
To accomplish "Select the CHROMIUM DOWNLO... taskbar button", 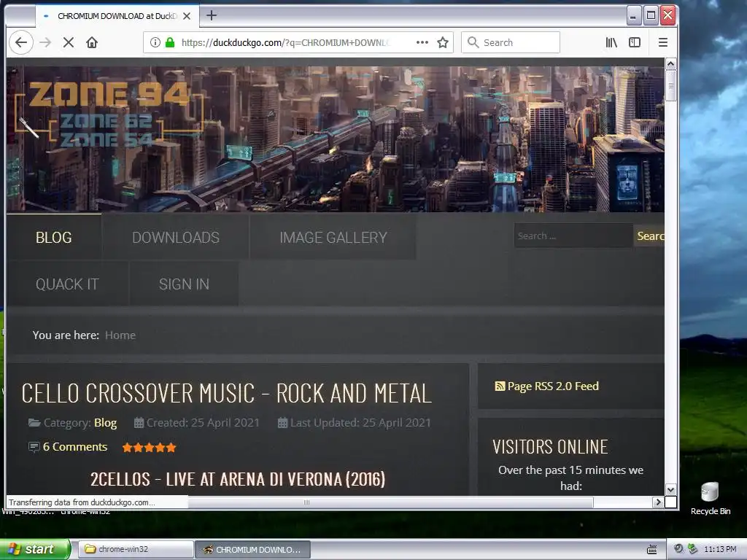I will 252,549.
